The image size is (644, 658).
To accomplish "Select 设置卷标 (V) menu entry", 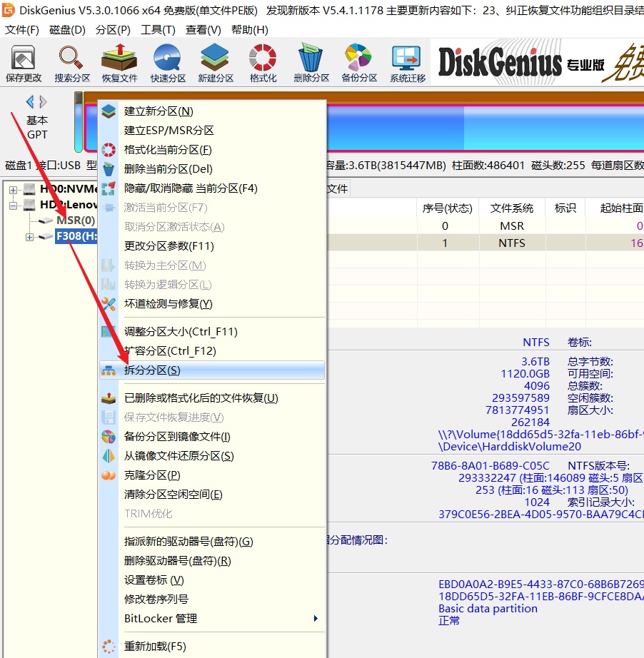I will click(212, 580).
